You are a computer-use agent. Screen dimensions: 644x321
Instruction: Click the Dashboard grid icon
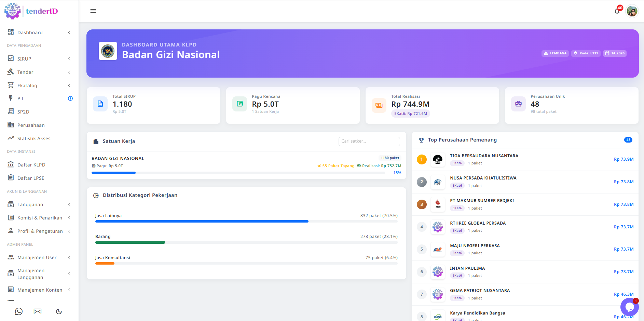[11, 32]
